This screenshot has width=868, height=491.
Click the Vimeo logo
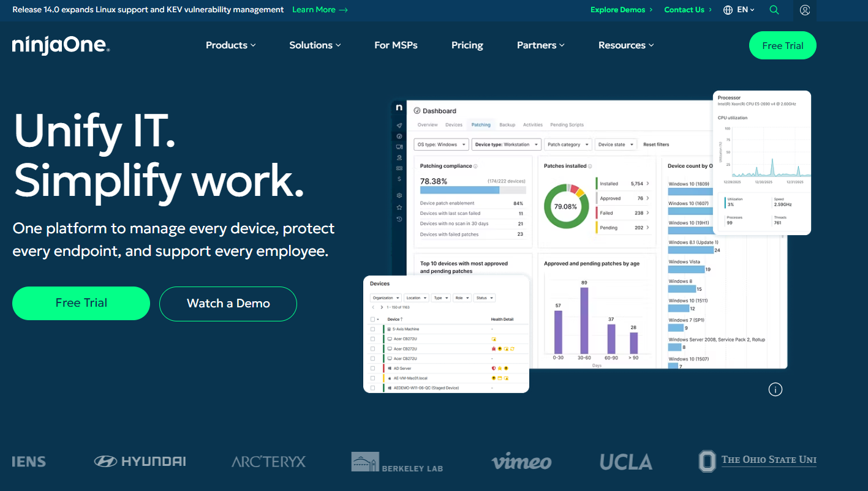point(521,462)
